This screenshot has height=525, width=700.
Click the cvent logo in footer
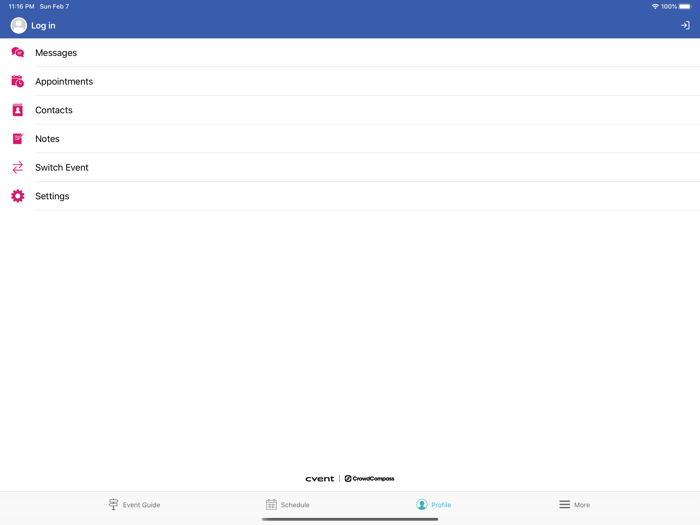pyautogui.click(x=320, y=479)
